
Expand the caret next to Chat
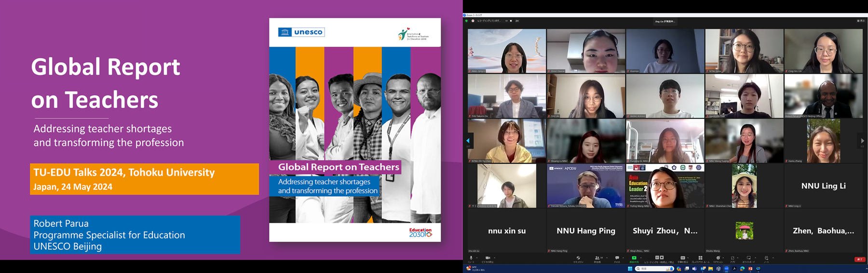click(x=623, y=258)
